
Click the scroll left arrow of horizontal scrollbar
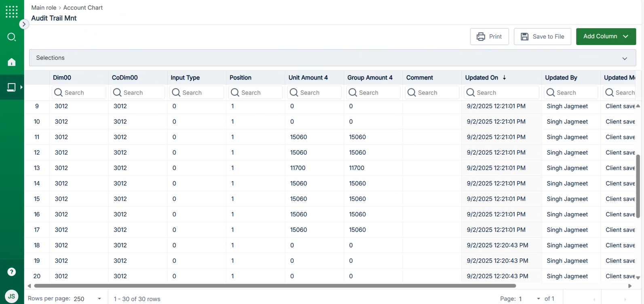(x=29, y=286)
